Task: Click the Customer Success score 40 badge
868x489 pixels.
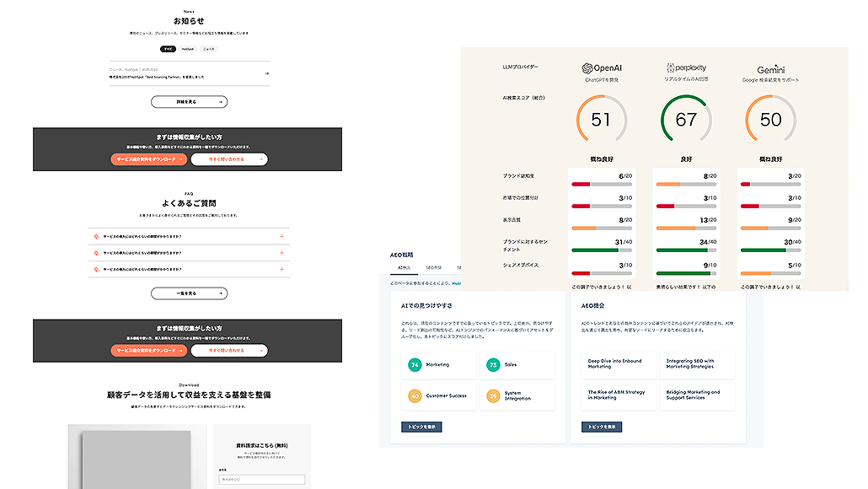Action: click(x=415, y=395)
